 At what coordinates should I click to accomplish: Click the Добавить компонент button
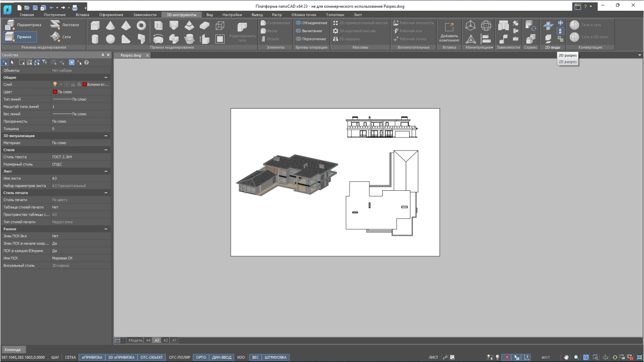click(449, 32)
